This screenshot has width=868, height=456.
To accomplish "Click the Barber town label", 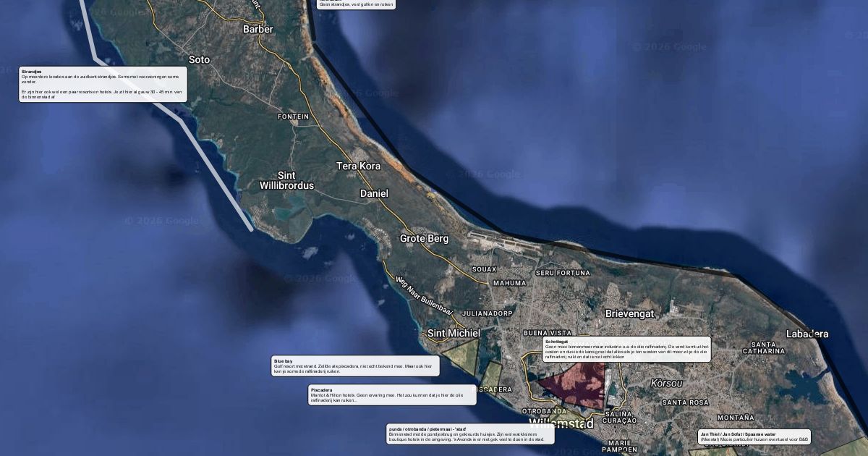I will click(x=258, y=29).
